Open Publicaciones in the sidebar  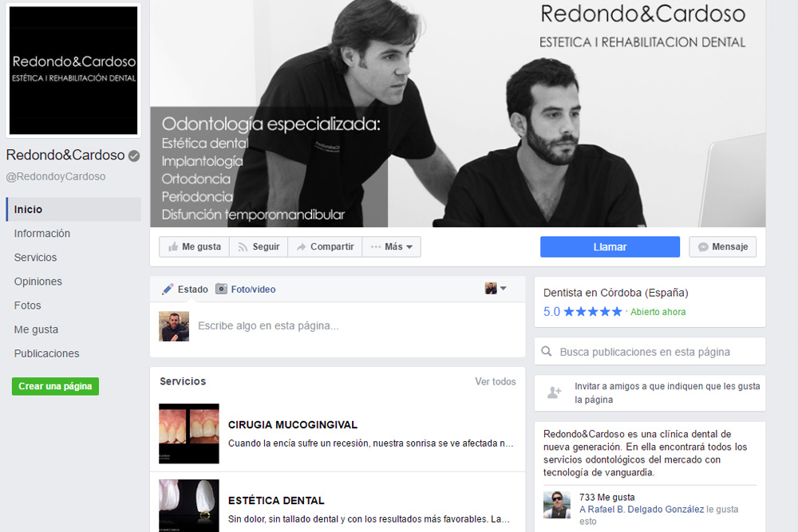[x=47, y=353]
